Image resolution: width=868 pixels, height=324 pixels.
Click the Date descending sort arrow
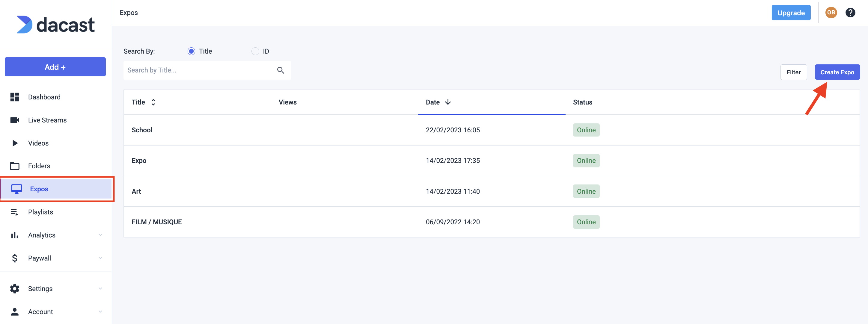[448, 102]
